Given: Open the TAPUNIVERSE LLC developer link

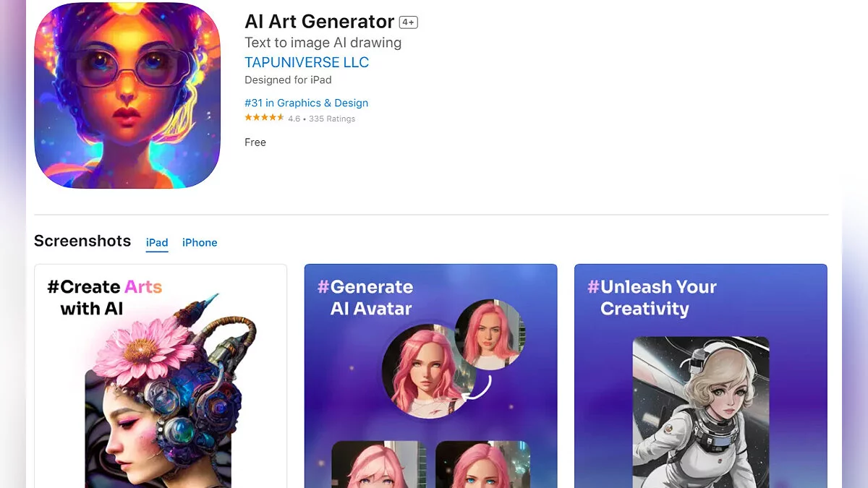Looking at the screenshot, I should (307, 62).
